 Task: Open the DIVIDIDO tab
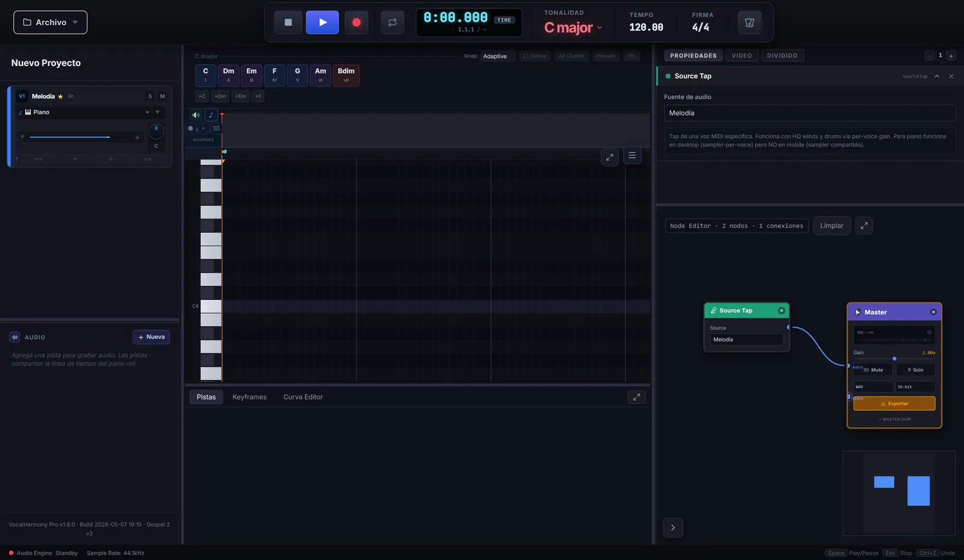click(x=782, y=55)
